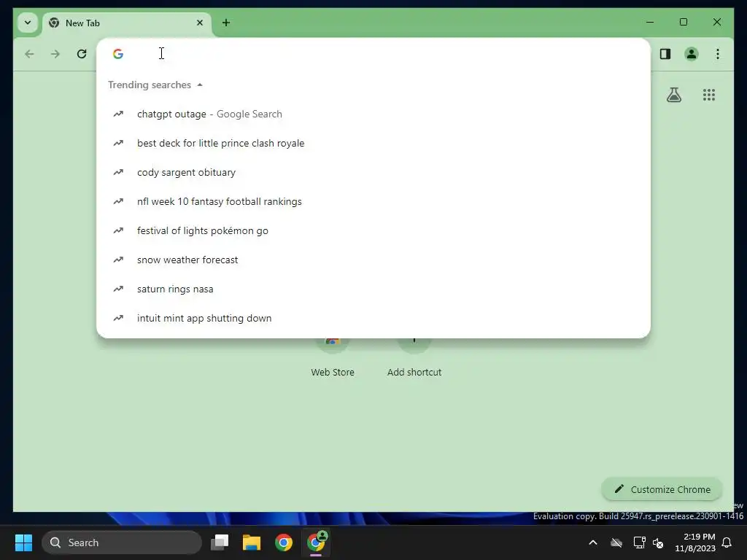Click the Google logo in the address bar

(x=118, y=54)
